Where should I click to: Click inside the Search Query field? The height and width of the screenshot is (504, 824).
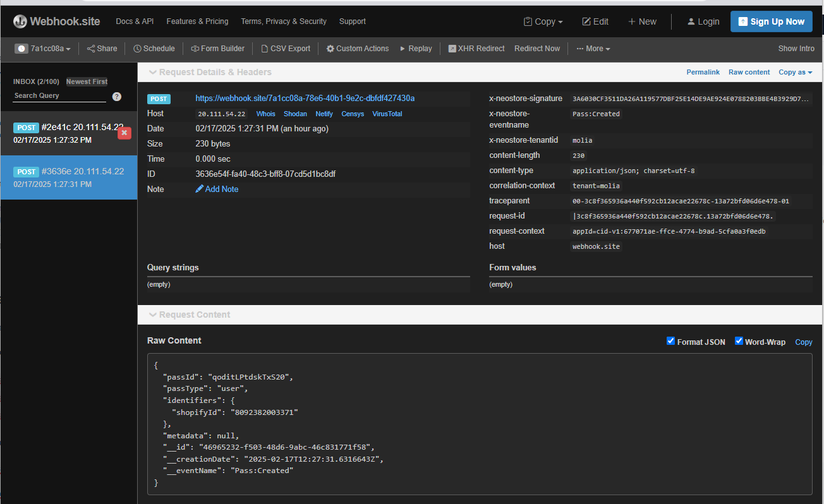(57, 95)
